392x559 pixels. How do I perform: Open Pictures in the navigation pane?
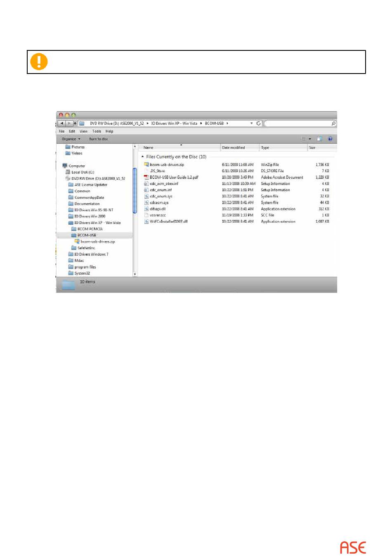coord(78,147)
